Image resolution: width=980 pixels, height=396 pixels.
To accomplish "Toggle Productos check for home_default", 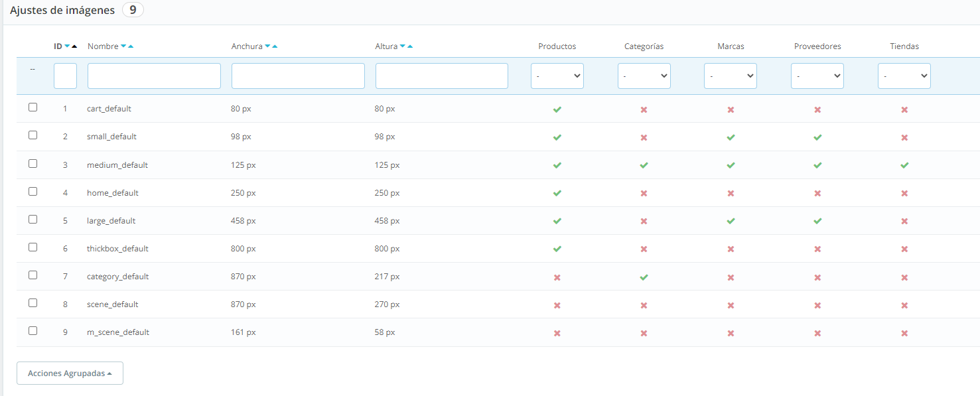I will pos(557,193).
